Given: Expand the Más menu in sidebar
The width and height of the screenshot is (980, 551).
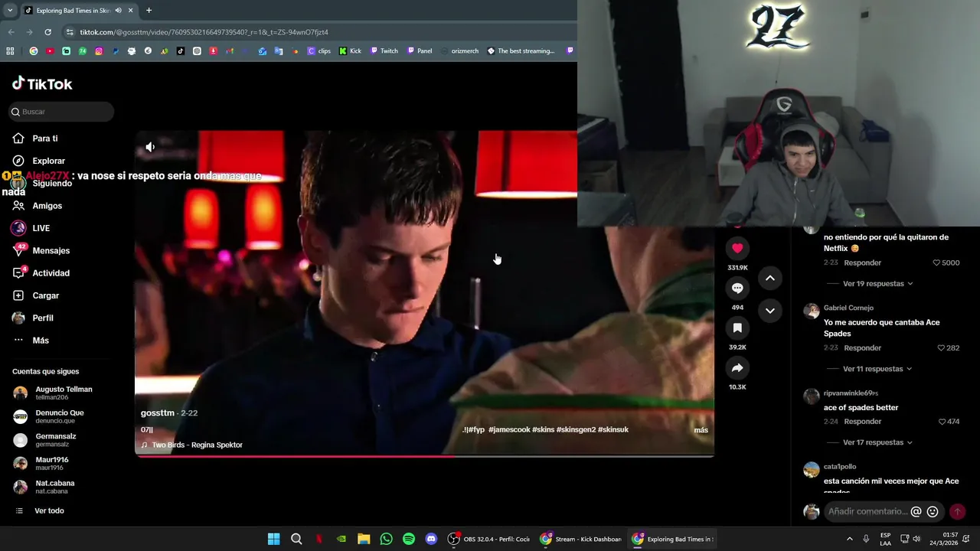Looking at the screenshot, I should [x=31, y=341].
